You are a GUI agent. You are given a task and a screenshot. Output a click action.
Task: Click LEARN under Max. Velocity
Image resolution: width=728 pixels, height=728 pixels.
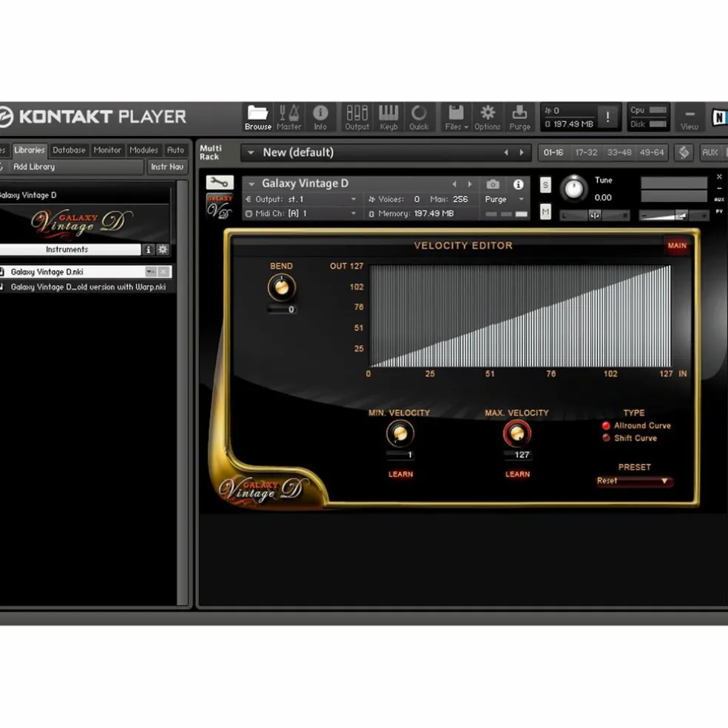(517, 474)
